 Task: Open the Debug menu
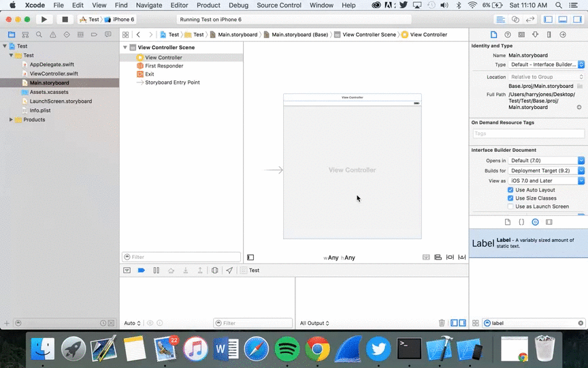(238, 5)
